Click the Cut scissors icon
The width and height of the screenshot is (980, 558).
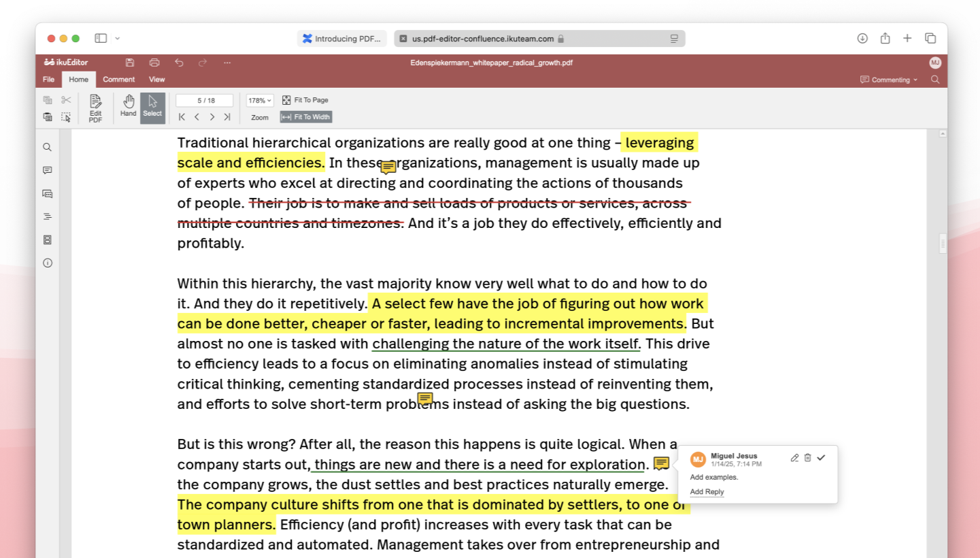66,100
